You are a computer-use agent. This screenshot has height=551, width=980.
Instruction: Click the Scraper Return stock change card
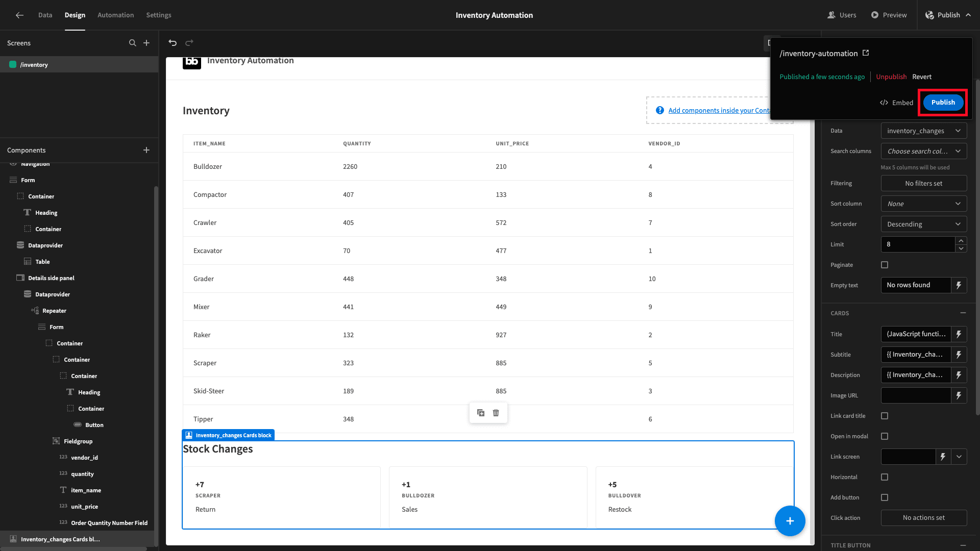point(282,497)
